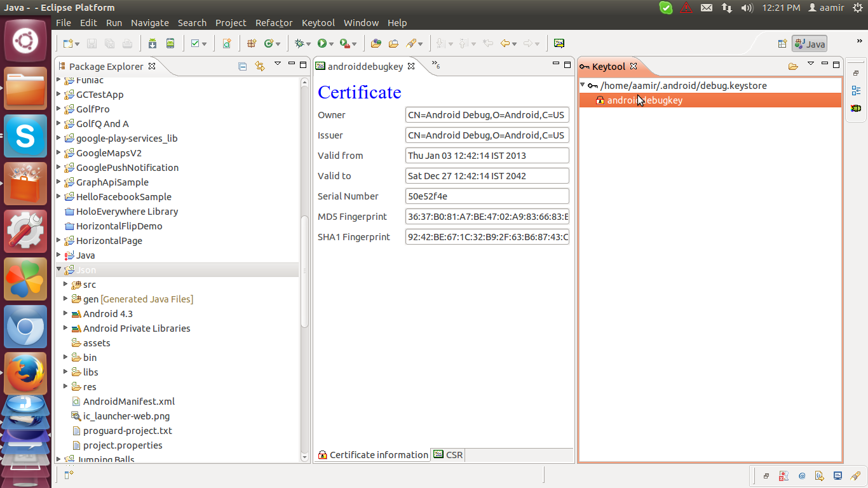Click the New Android XML file wizard icon
The width and height of the screenshot is (868, 488).
click(227, 43)
